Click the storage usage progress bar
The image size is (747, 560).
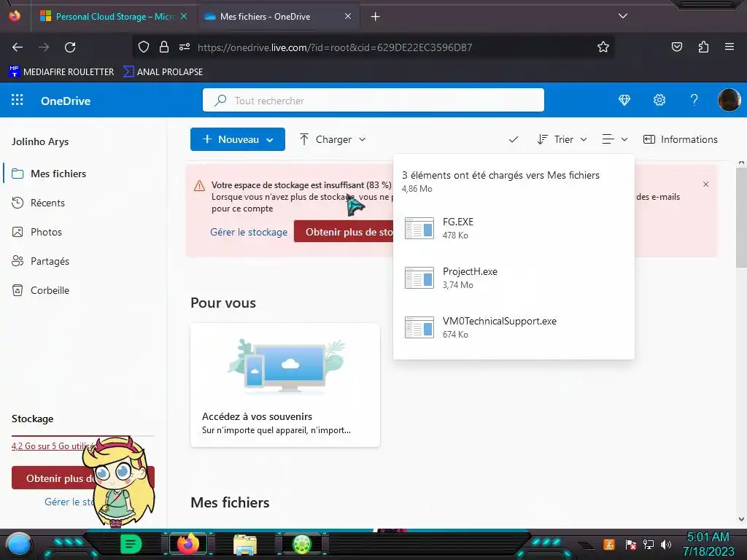[83, 436]
